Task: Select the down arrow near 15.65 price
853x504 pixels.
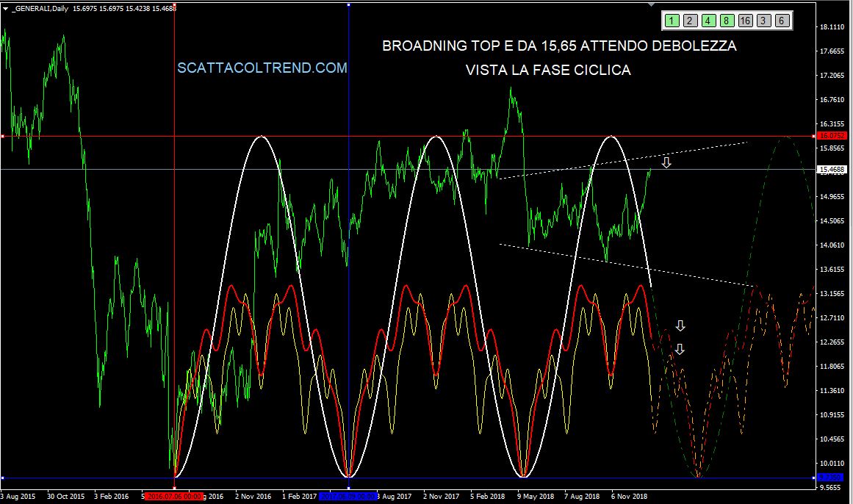Action: coord(666,162)
